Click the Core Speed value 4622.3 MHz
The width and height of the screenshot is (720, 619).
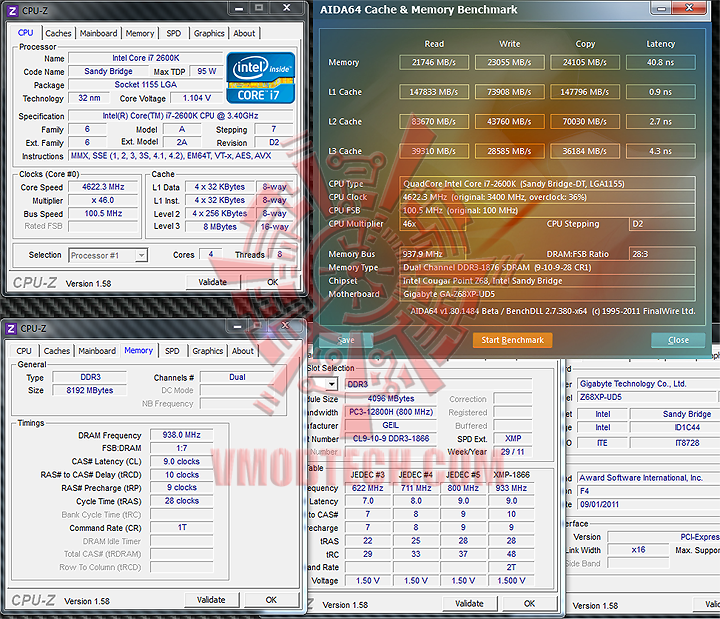pyautogui.click(x=103, y=187)
